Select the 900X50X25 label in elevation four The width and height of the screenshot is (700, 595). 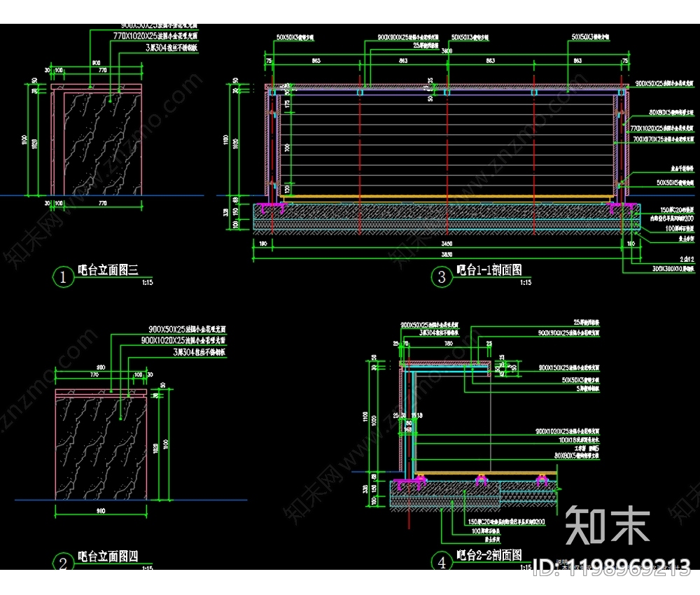[x=187, y=329]
